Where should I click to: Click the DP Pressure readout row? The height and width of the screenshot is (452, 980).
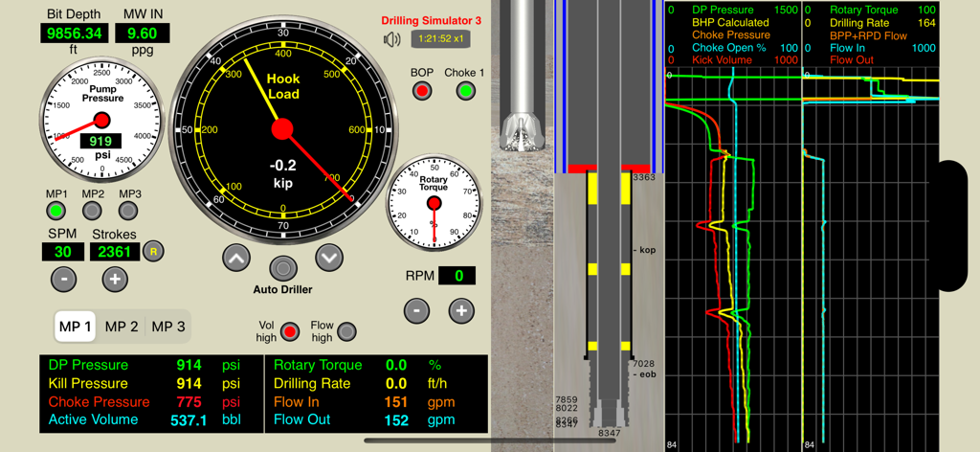click(x=152, y=365)
